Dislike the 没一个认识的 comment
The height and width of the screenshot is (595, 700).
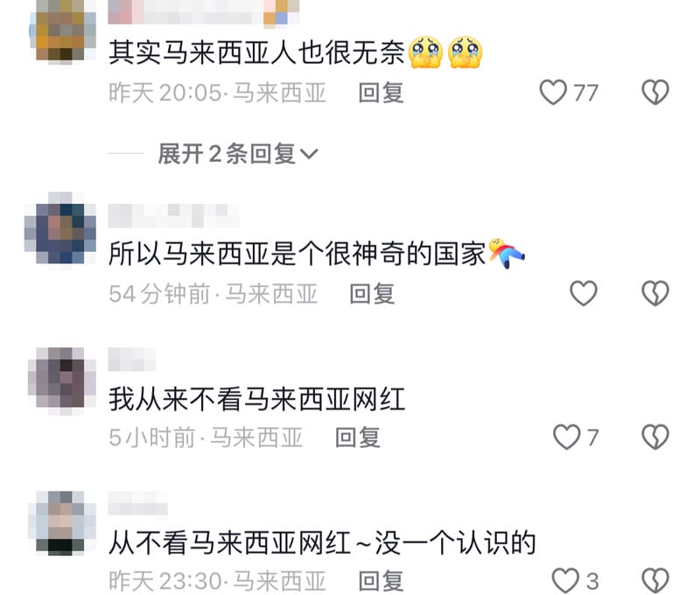pos(654,581)
